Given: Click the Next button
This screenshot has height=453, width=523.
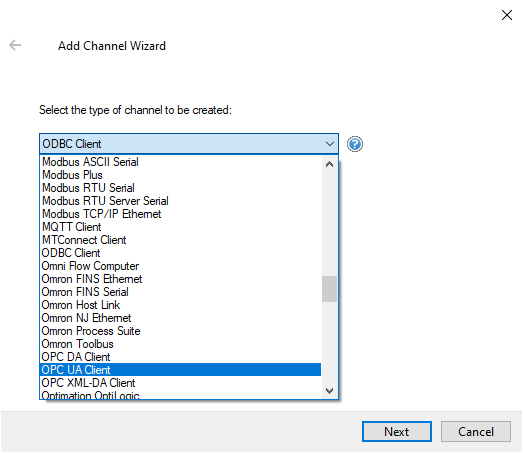Looking at the screenshot, I should point(397,431).
